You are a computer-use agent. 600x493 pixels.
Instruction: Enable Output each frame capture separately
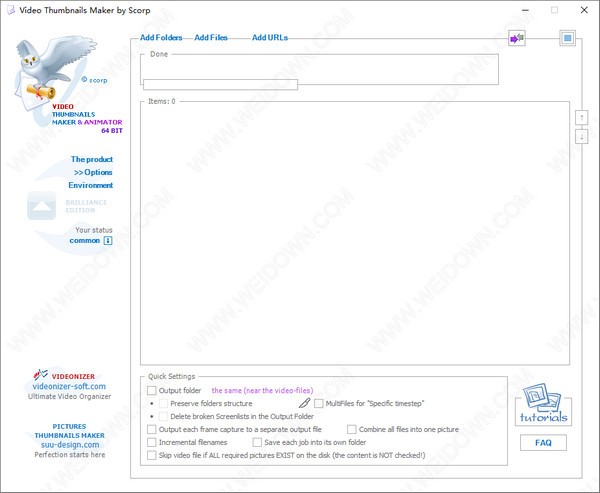pyautogui.click(x=152, y=429)
